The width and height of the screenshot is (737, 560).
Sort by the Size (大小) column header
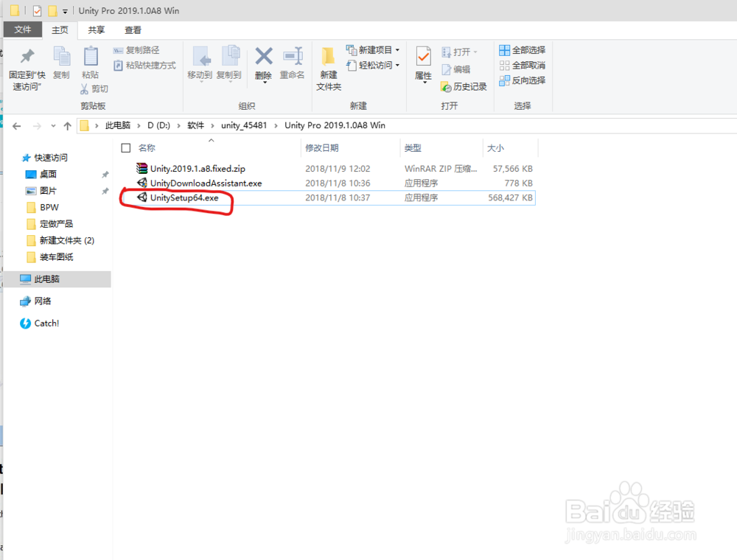point(495,148)
